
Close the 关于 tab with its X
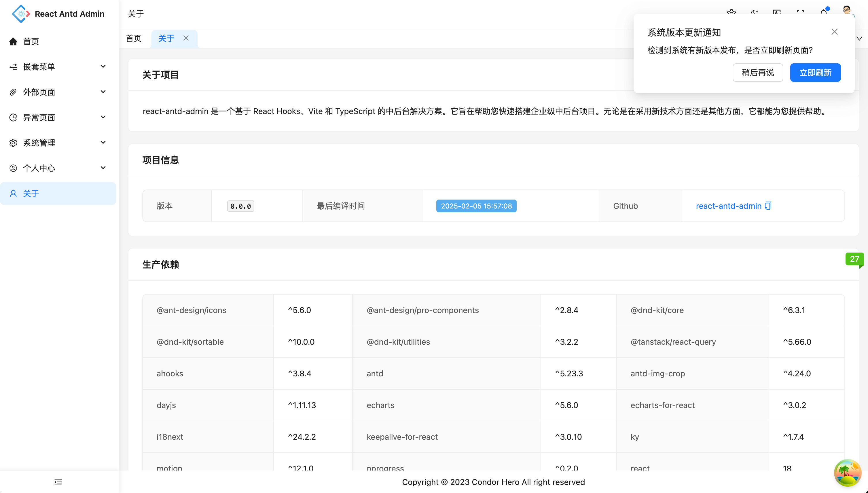click(186, 38)
